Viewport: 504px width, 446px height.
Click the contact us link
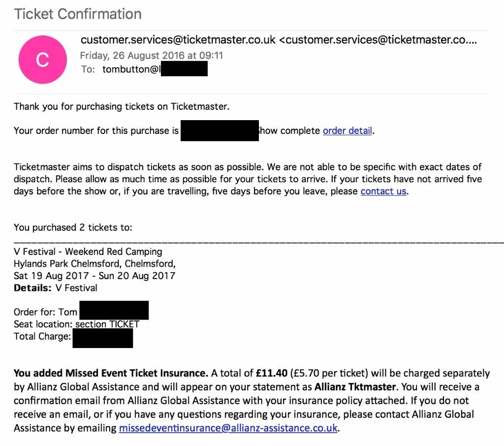[x=383, y=191]
